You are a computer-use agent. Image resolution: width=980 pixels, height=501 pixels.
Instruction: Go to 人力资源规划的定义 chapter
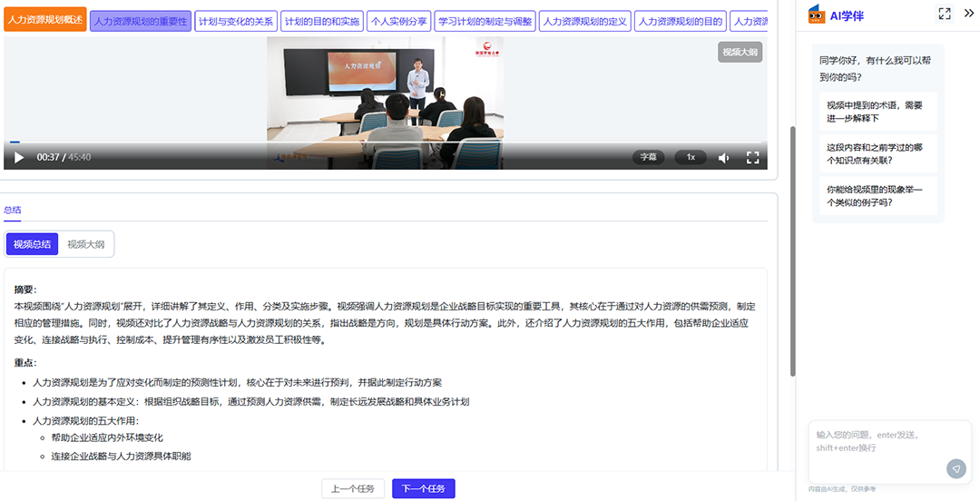(585, 21)
